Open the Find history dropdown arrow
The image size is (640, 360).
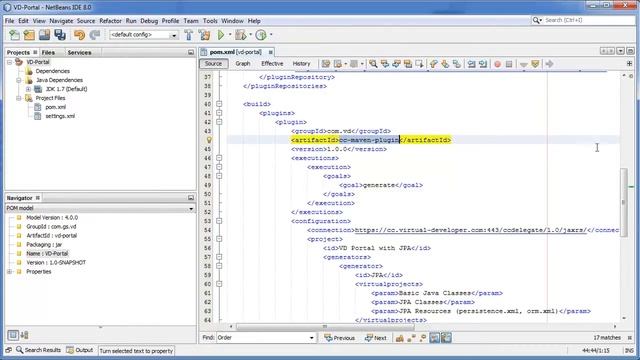pos(311,338)
